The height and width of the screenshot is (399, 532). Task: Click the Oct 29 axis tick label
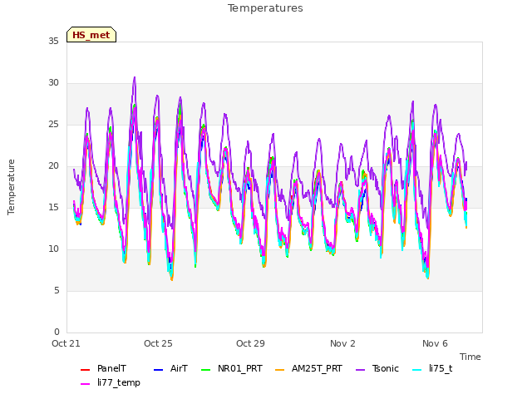[x=250, y=343]
